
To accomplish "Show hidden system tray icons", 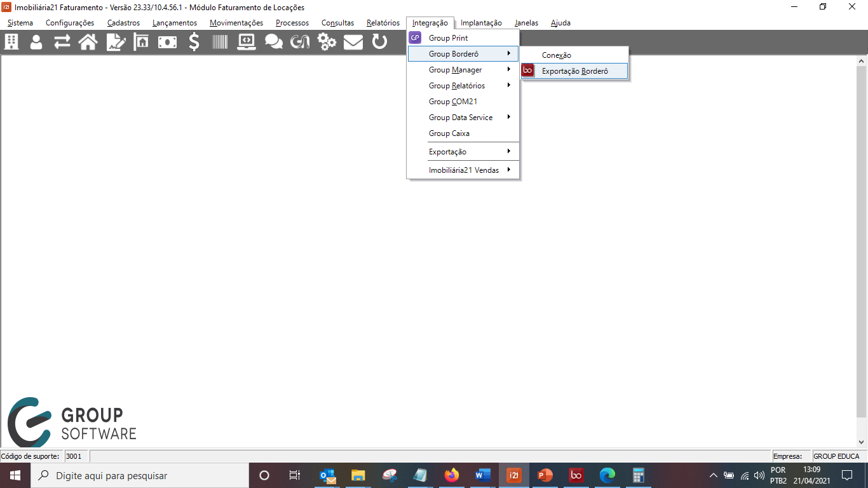I will [713, 475].
